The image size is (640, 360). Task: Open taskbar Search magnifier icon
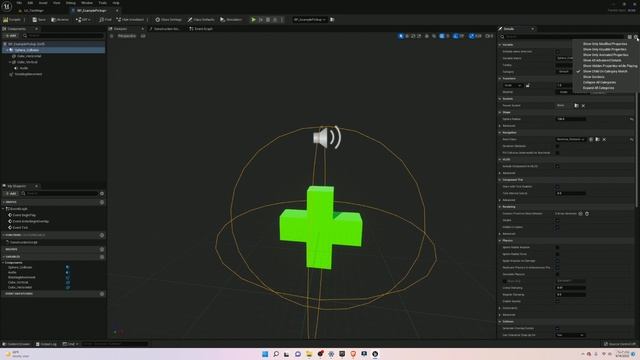pyautogui.click(x=276, y=354)
